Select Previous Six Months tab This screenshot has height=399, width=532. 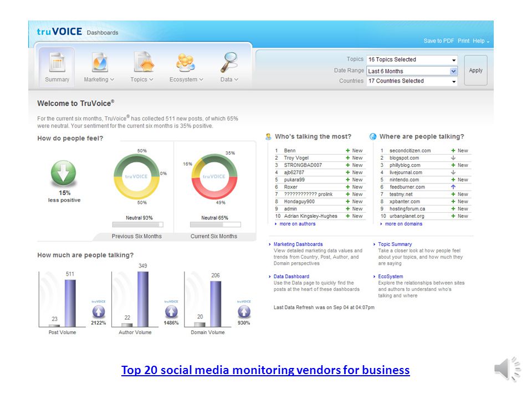137,236
